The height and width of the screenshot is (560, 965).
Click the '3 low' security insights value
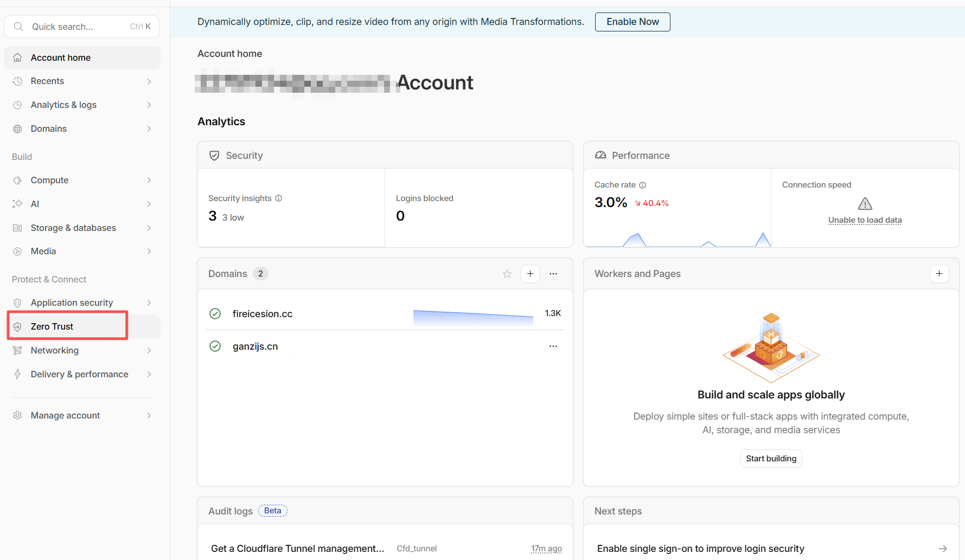coord(233,217)
